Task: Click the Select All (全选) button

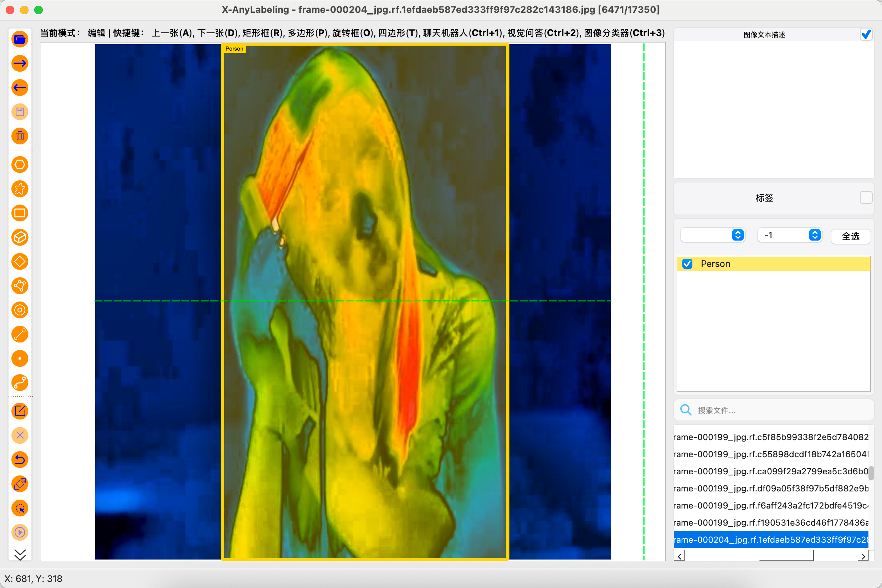Action: click(851, 236)
